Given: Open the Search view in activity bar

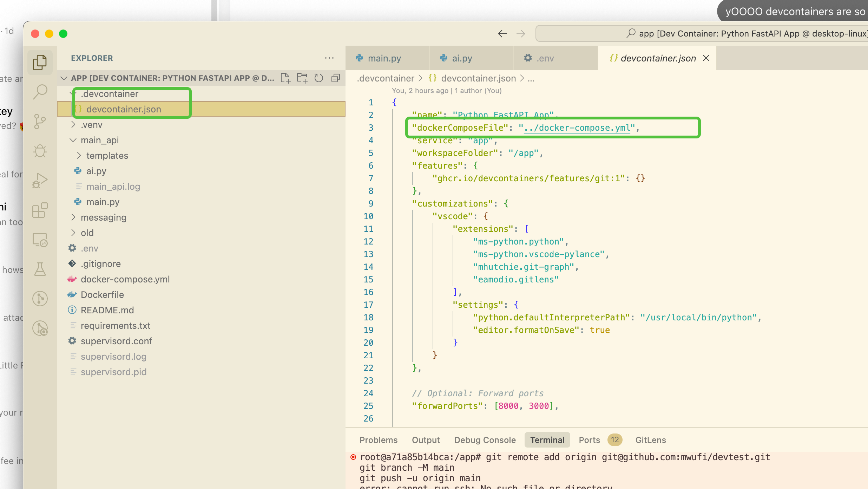Looking at the screenshot, I should pos(40,92).
